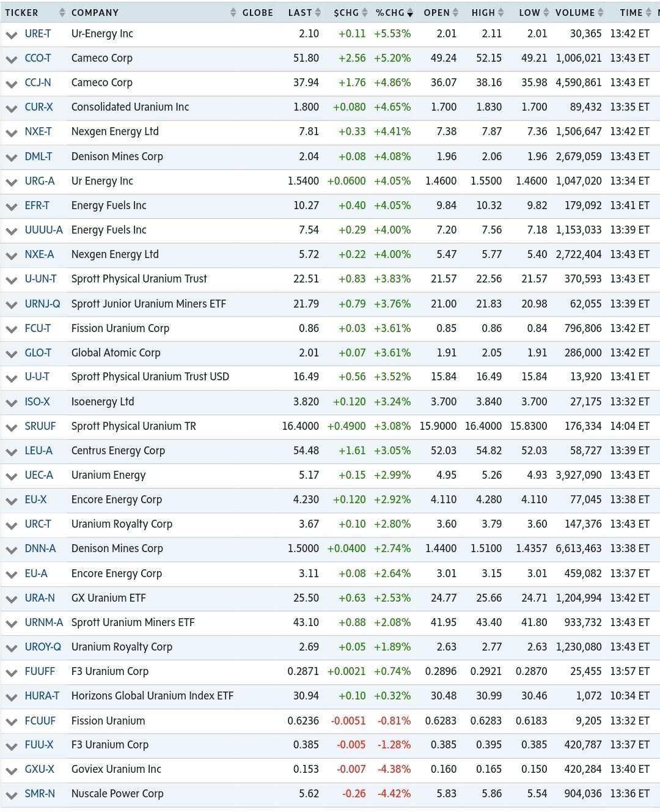The image size is (660, 812).
Task: Expand the SMR-N row chevron
Action: (11, 795)
